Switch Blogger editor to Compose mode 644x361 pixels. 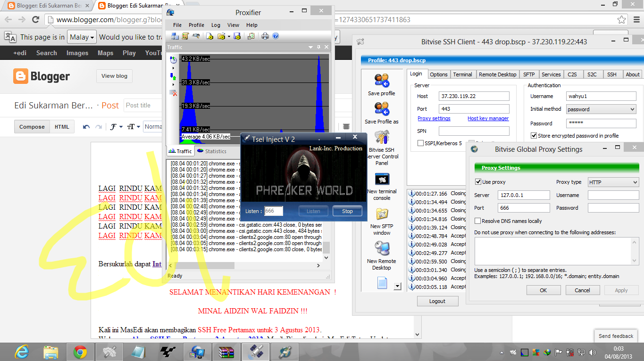pyautogui.click(x=32, y=127)
